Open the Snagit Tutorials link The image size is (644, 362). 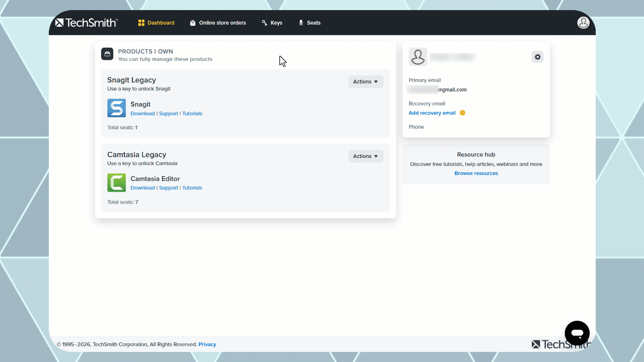(192, 114)
